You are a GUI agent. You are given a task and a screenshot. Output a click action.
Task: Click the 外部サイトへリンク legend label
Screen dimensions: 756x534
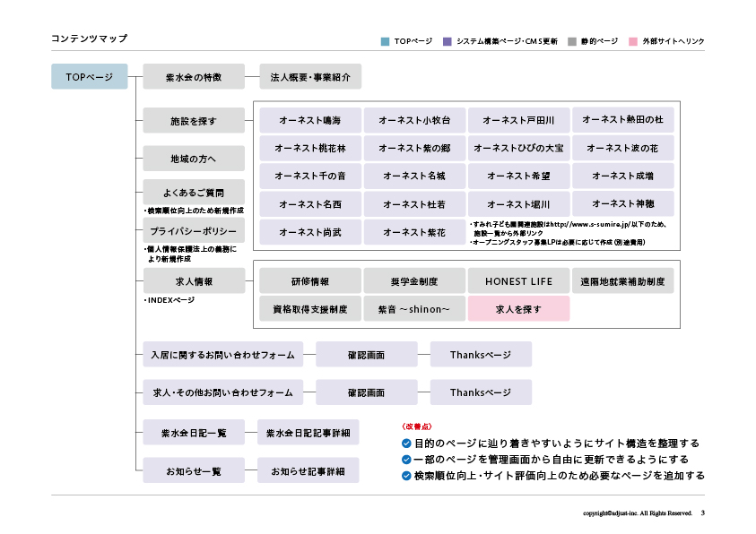(673, 41)
